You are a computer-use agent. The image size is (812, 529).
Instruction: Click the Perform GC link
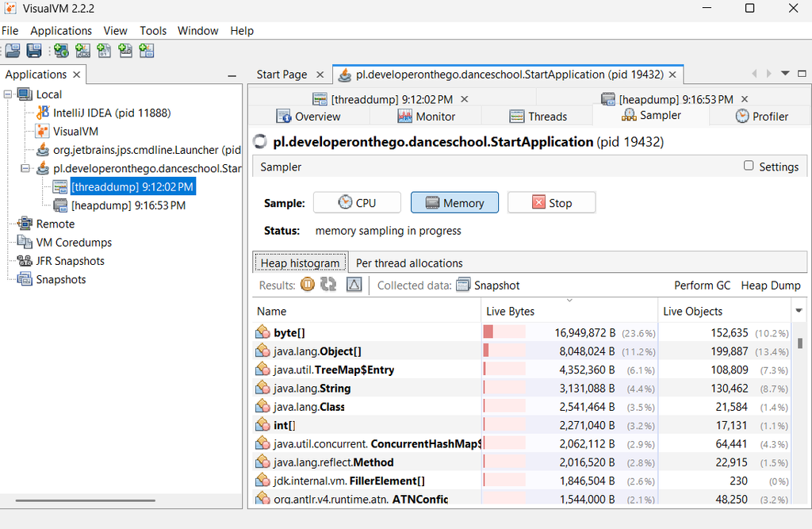703,286
